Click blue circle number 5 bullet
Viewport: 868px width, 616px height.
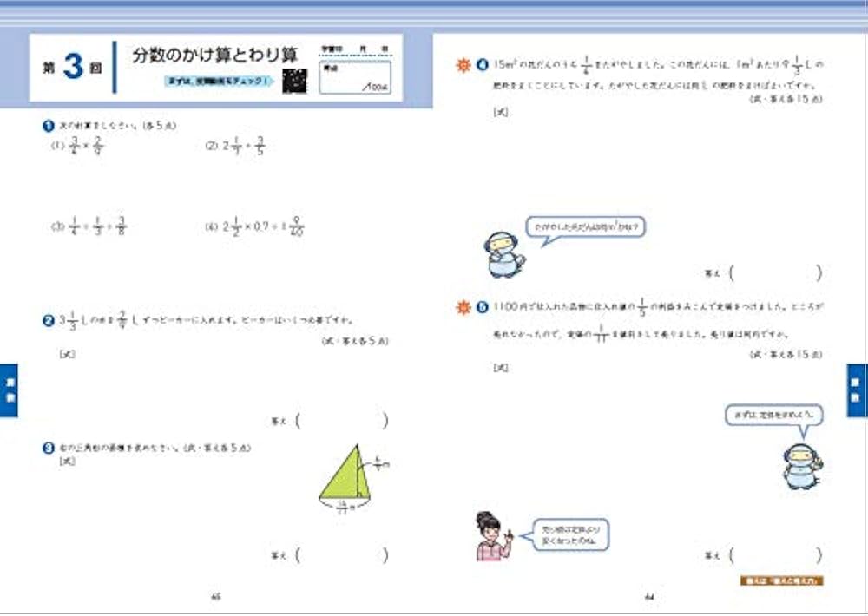pos(482,306)
